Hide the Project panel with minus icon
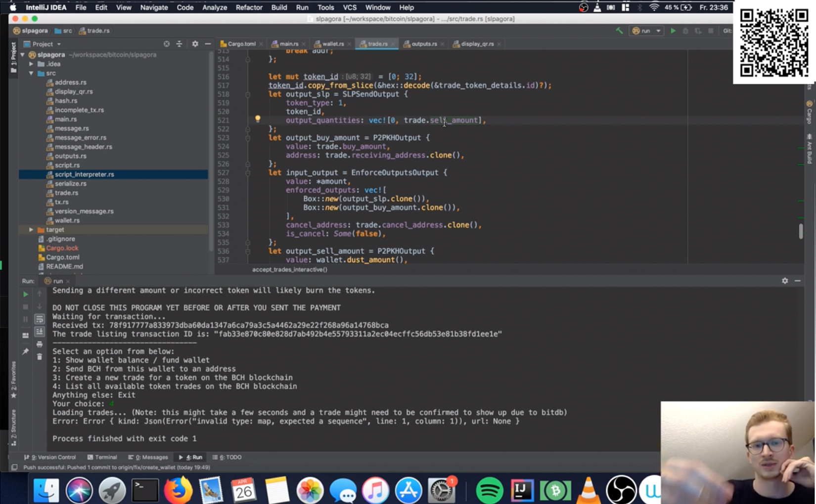The height and width of the screenshot is (504, 816). (208, 44)
